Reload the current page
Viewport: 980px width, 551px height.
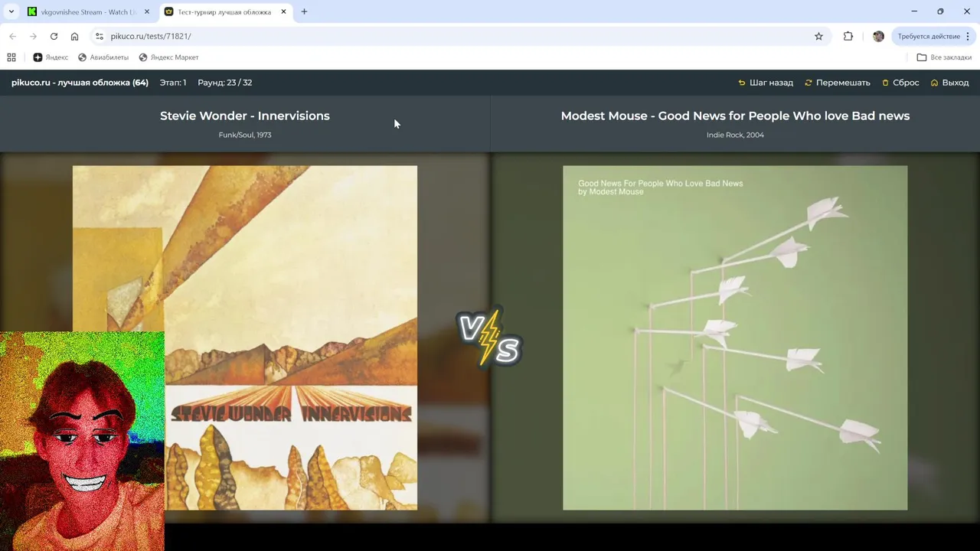coord(54,36)
